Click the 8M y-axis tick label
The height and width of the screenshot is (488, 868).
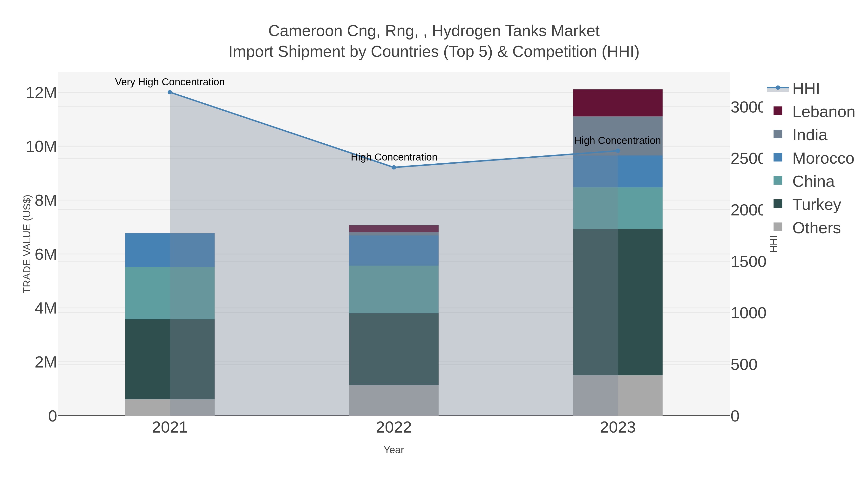tap(46, 201)
